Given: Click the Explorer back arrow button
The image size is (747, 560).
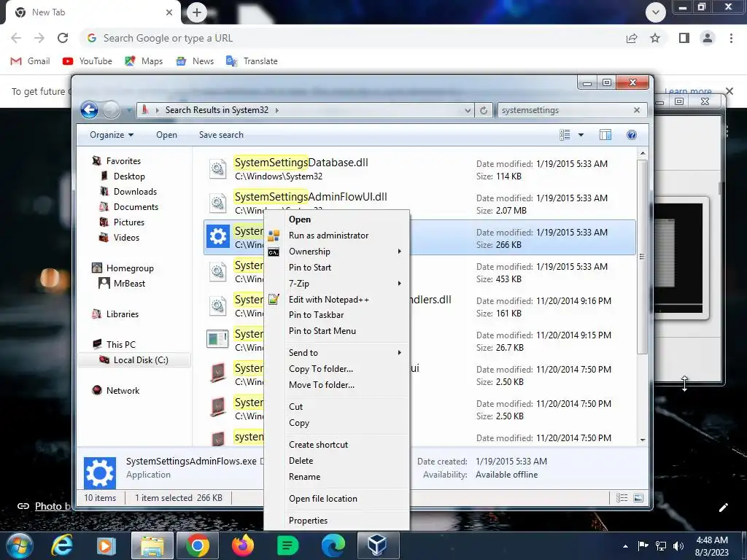Looking at the screenshot, I should pos(89,110).
